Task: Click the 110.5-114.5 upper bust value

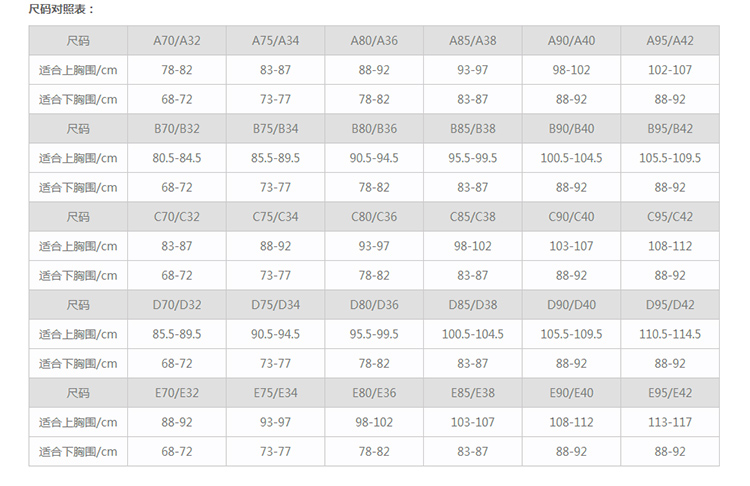Action: coord(670,334)
